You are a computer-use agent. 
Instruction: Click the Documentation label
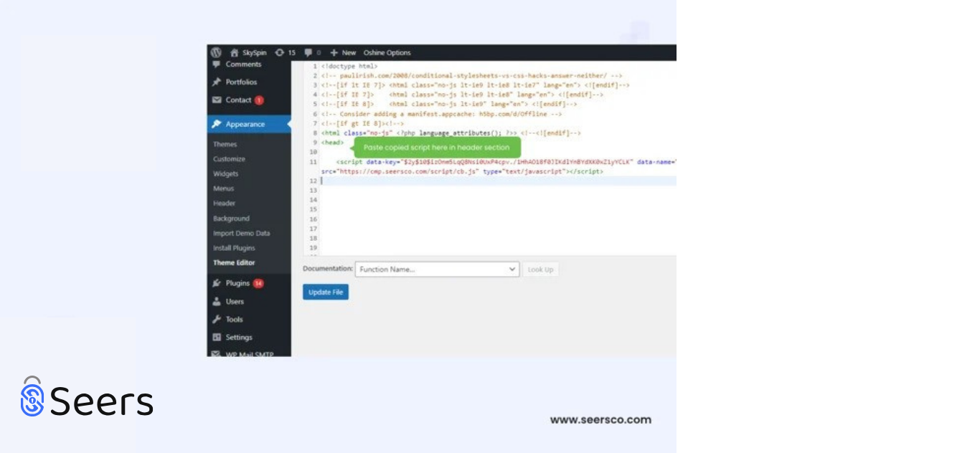pos(328,269)
